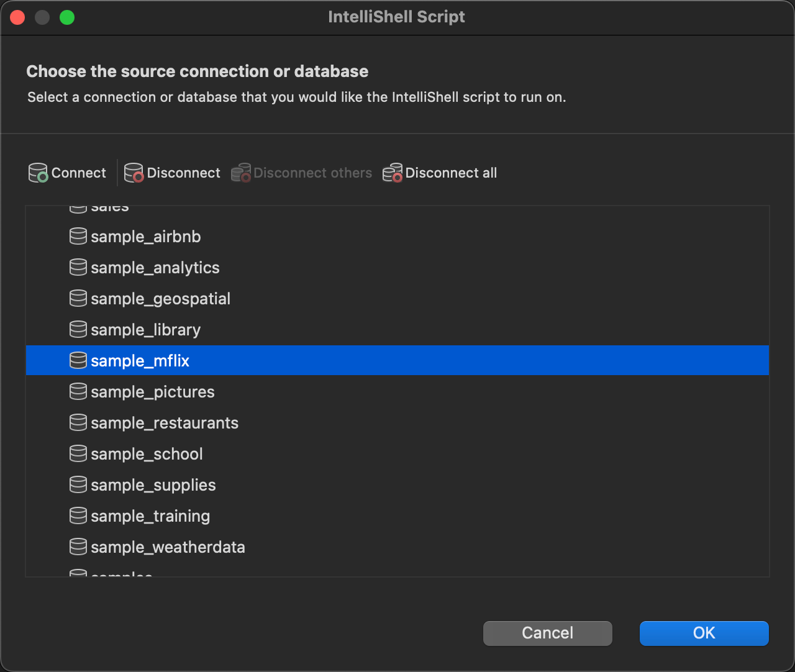Click the database icon beside sample_weatherdata
Viewport: 795px width, 672px height.
click(78, 547)
